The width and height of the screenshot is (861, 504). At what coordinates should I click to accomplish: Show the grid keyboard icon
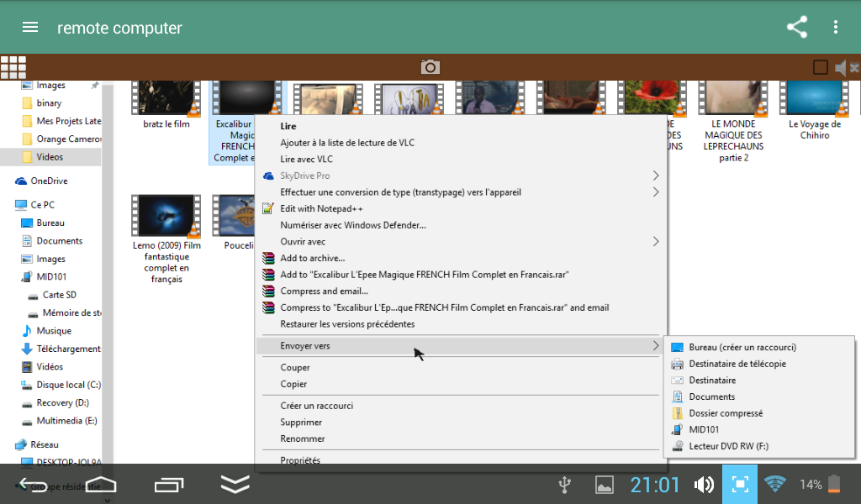pos(13,67)
